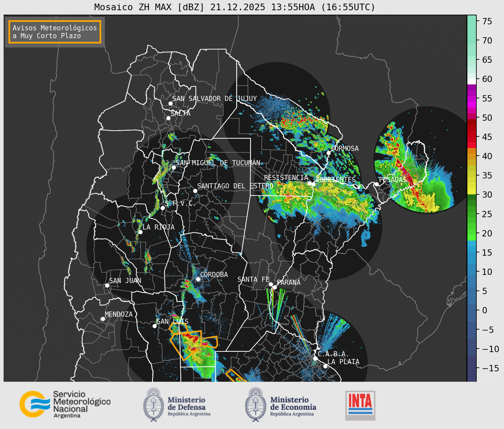Click the Salta city marker dot
This screenshot has height=429, width=504.
coord(168,118)
